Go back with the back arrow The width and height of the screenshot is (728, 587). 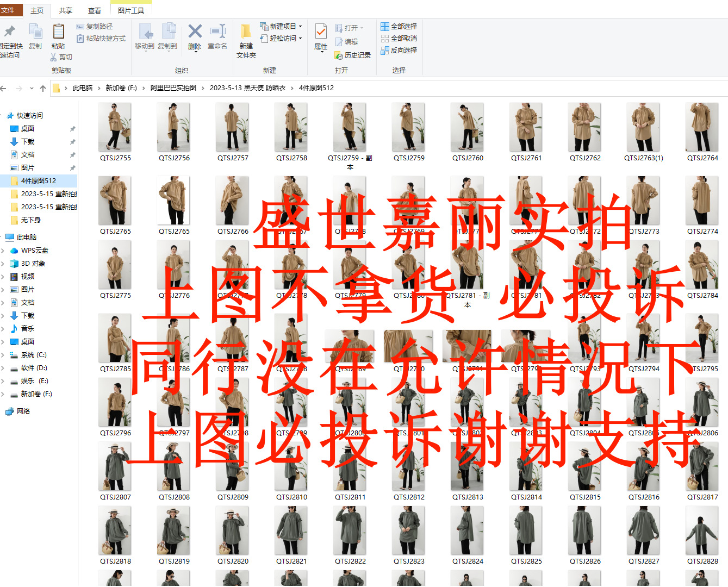(x=3, y=88)
